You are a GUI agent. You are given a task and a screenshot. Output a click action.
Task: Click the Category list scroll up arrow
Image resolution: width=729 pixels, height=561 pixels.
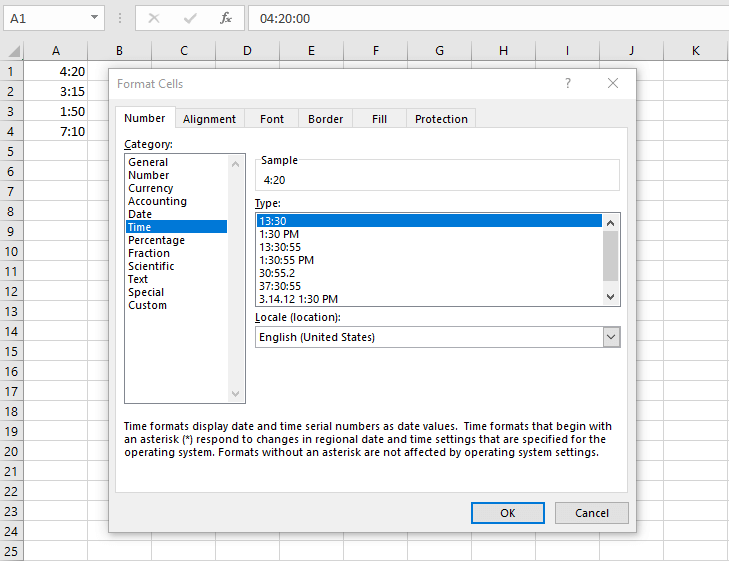[x=235, y=164]
